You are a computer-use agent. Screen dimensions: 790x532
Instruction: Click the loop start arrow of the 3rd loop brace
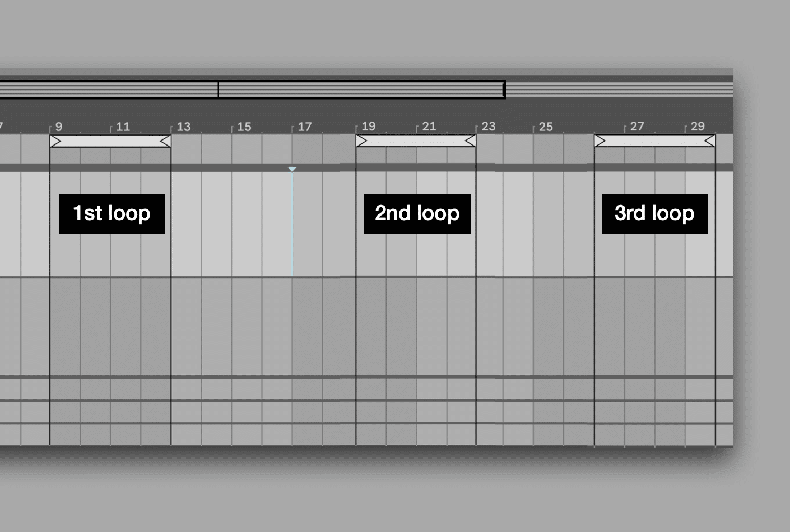(x=600, y=141)
